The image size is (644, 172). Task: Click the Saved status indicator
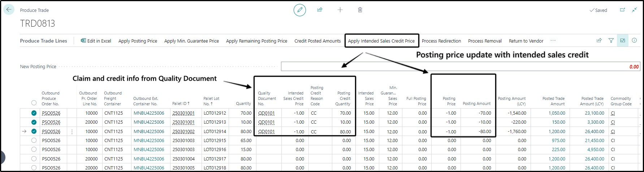coord(598,10)
